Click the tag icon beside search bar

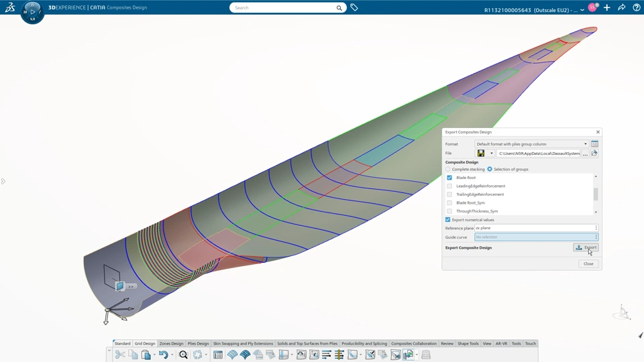click(354, 8)
